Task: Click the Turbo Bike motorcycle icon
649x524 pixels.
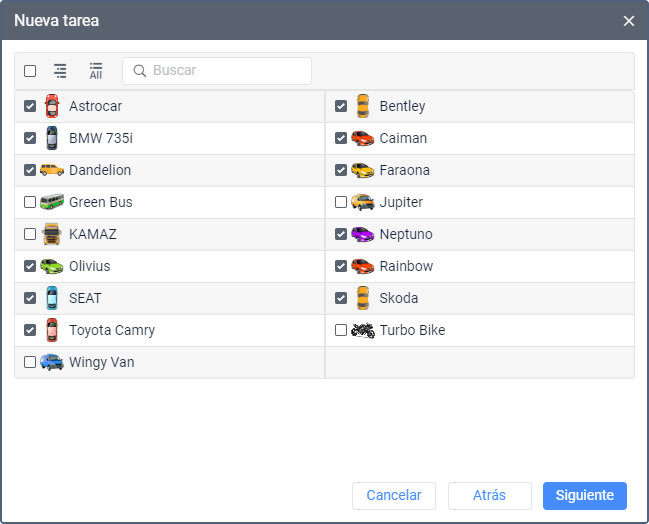Action: 362,330
